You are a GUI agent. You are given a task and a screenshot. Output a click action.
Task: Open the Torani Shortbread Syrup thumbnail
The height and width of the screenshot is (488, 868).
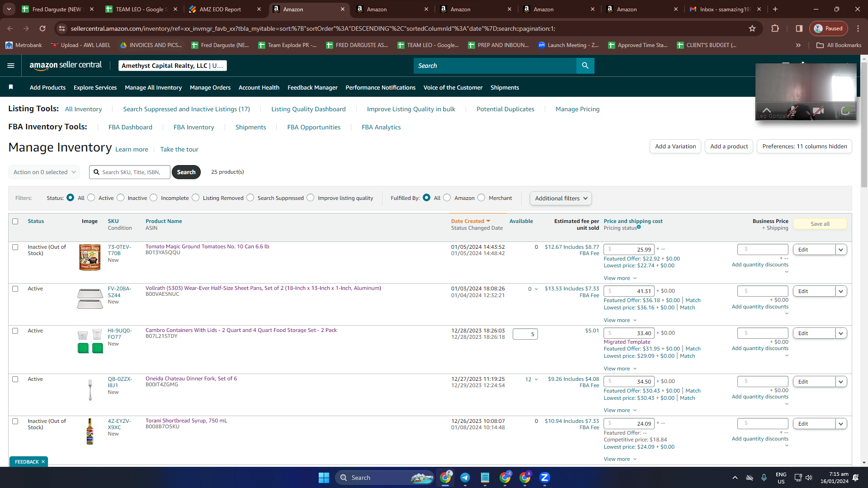click(x=90, y=431)
